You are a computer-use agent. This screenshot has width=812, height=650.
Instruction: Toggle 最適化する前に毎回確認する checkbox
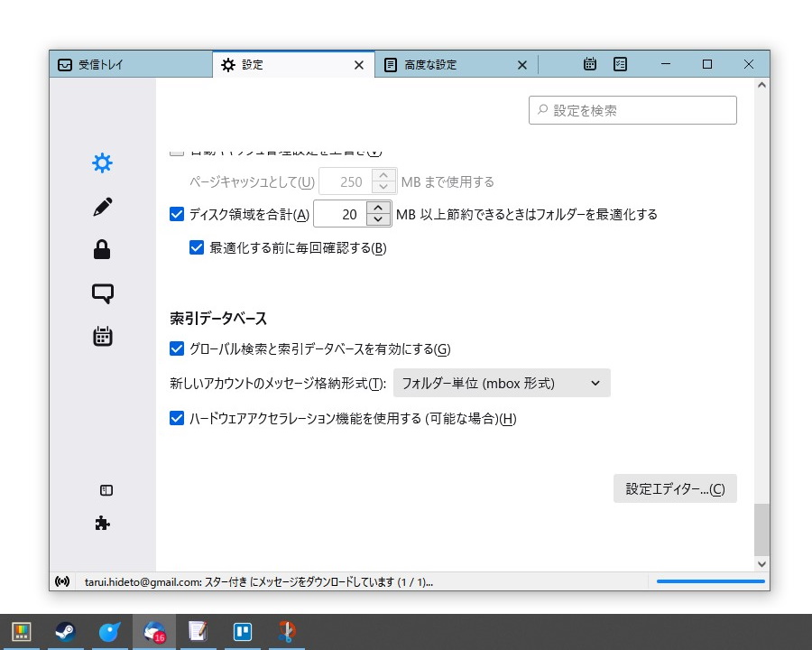pyautogui.click(x=197, y=247)
